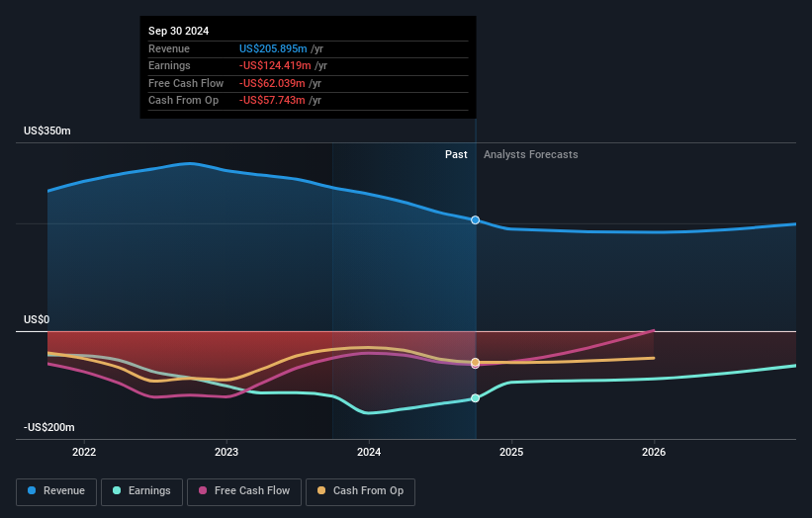Screen dimensions: 812x518
Task: Click the US$350m y-axis label
Action: coord(47,130)
